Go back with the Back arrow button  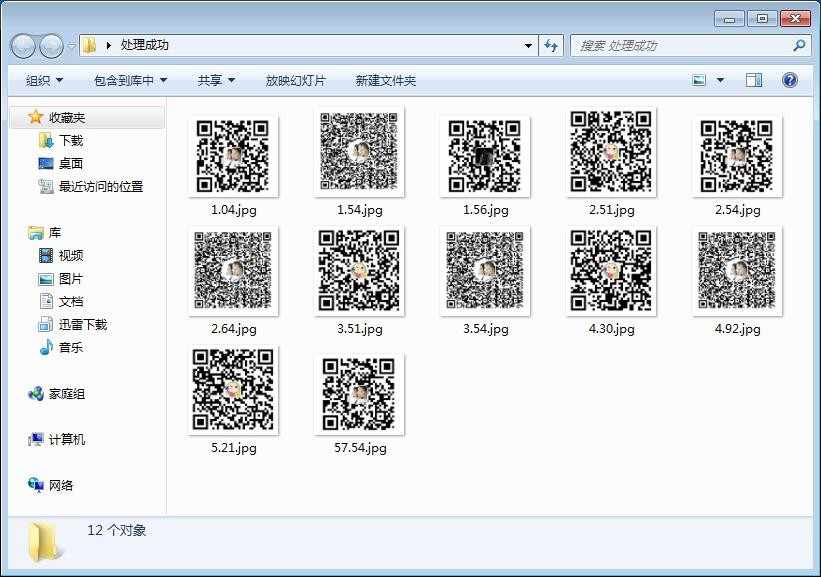click(x=23, y=46)
